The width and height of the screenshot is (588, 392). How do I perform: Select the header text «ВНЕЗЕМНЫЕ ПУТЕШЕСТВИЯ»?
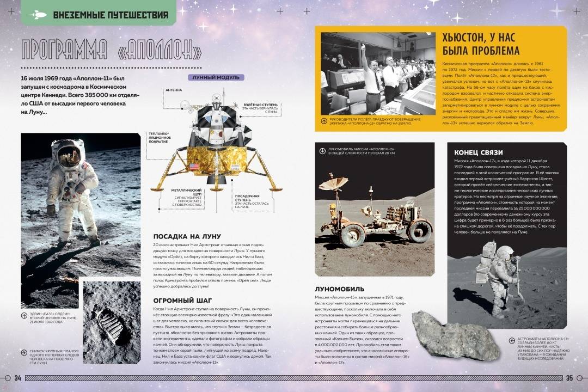click(x=111, y=15)
